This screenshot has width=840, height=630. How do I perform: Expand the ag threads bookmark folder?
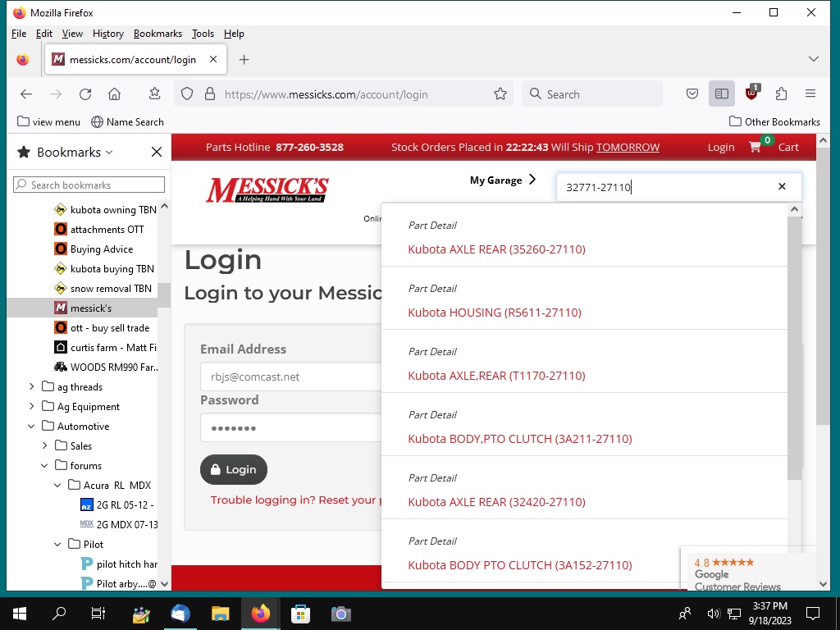(x=31, y=387)
